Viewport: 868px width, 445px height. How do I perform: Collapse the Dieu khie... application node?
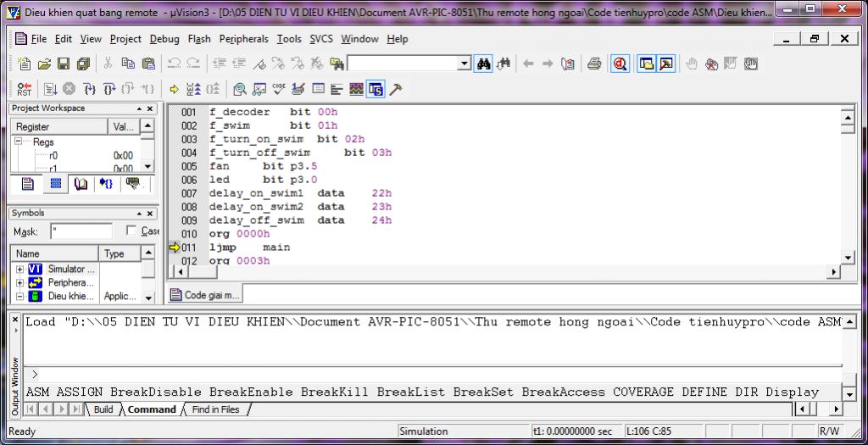point(20,296)
